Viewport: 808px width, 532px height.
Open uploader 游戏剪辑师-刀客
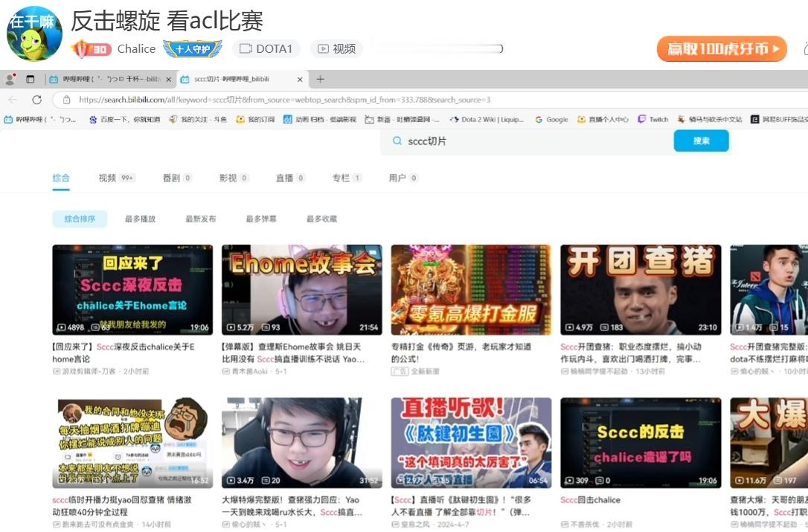click(89, 371)
